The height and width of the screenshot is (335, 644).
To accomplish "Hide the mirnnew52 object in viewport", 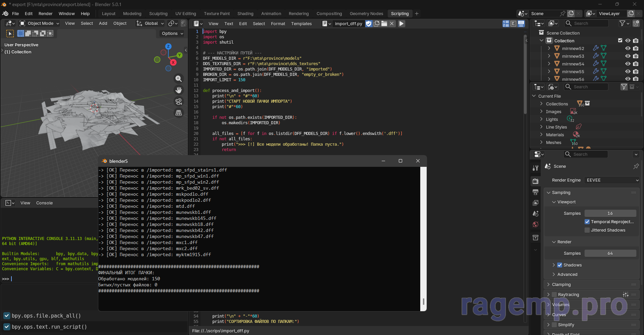I will (628, 48).
